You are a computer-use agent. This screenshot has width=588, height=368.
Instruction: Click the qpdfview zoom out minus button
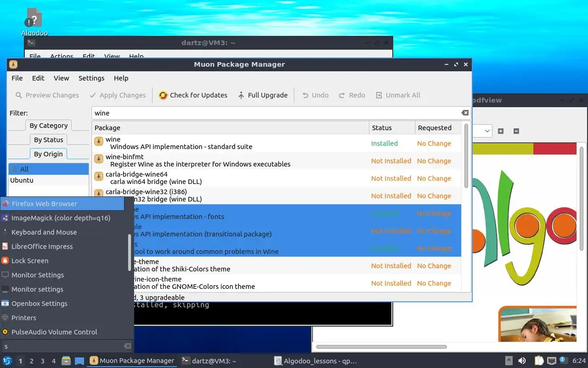[516, 131]
